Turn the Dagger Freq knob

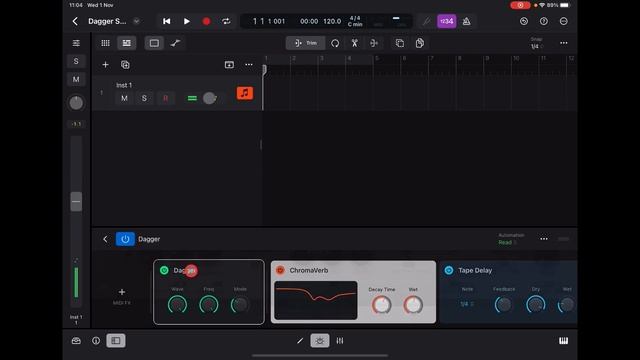(209, 305)
